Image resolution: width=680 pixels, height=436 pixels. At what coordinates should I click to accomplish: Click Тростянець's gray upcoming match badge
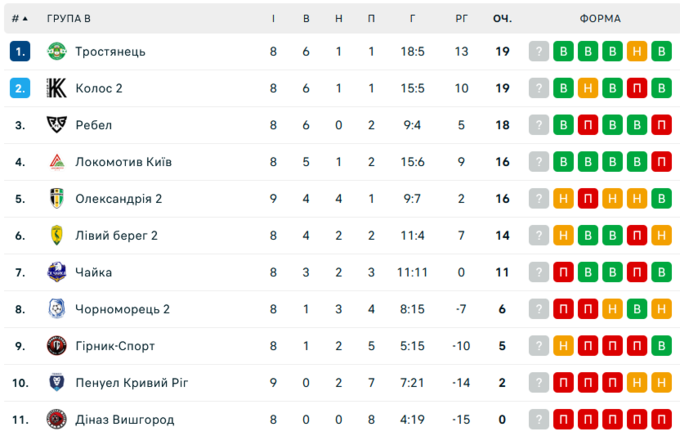(540, 52)
